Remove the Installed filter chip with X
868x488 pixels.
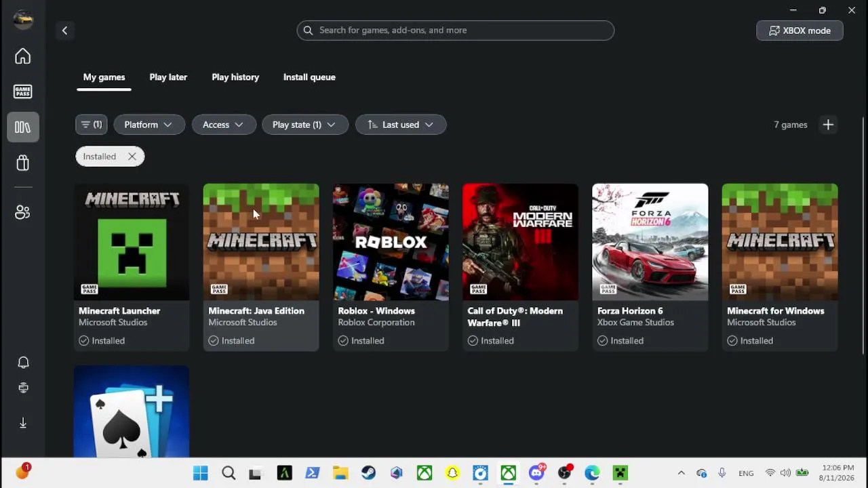(x=132, y=157)
